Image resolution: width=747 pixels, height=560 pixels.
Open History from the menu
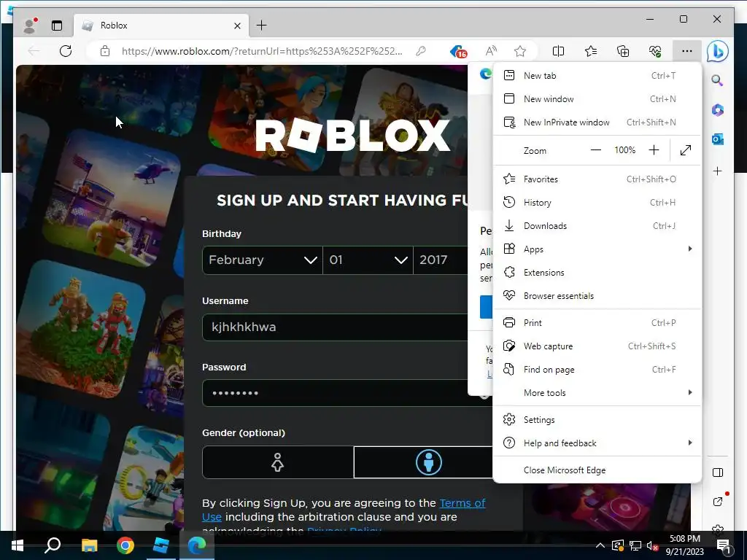tap(597, 203)
